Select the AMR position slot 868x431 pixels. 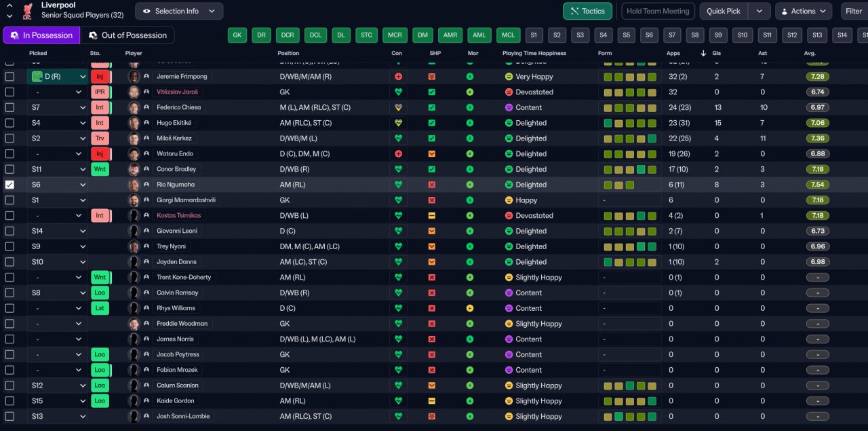[449, 35]
